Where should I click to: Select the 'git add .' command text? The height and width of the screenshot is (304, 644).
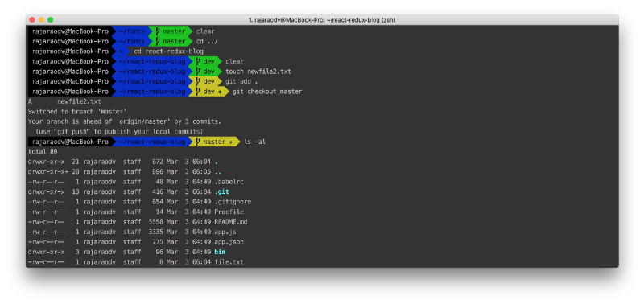coord(242,82)
